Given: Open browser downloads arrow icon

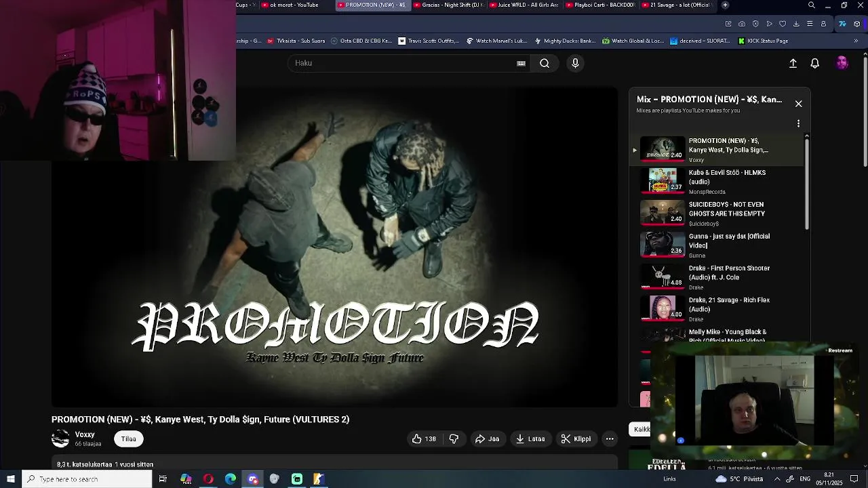Looking at the screenshot, I should (796, 24).
